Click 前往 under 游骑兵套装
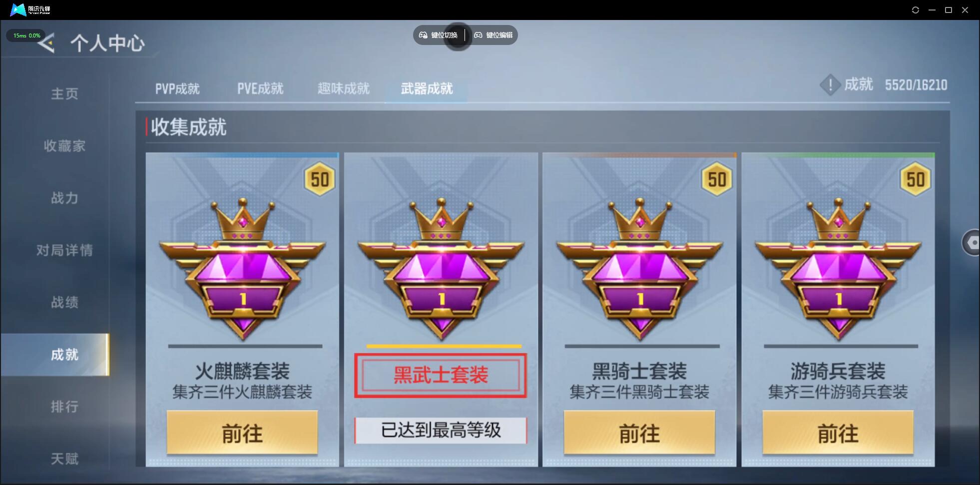The height and width of the screenshot is (485, 980). click(838, 433)
